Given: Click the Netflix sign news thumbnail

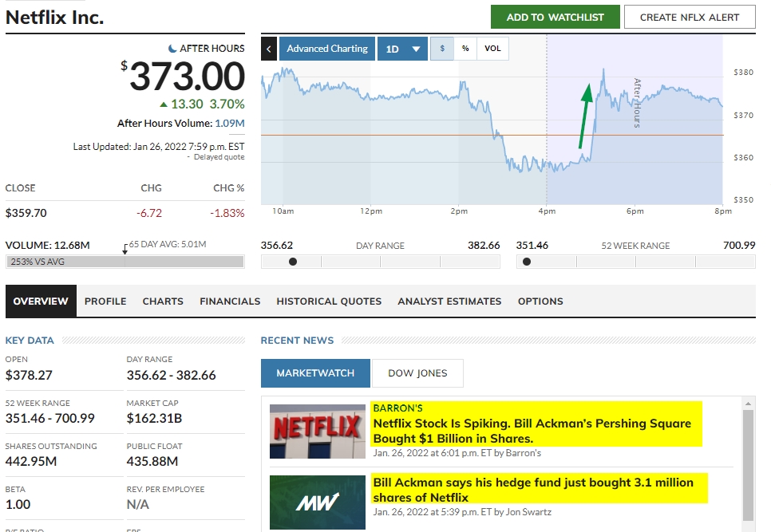Looking at the screenshot, I should tap(317, 431).
